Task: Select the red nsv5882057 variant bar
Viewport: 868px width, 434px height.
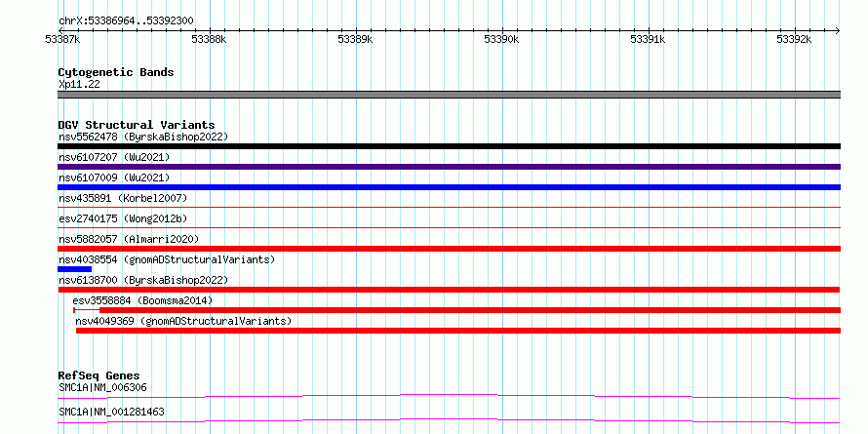Action: click(449, 249)
